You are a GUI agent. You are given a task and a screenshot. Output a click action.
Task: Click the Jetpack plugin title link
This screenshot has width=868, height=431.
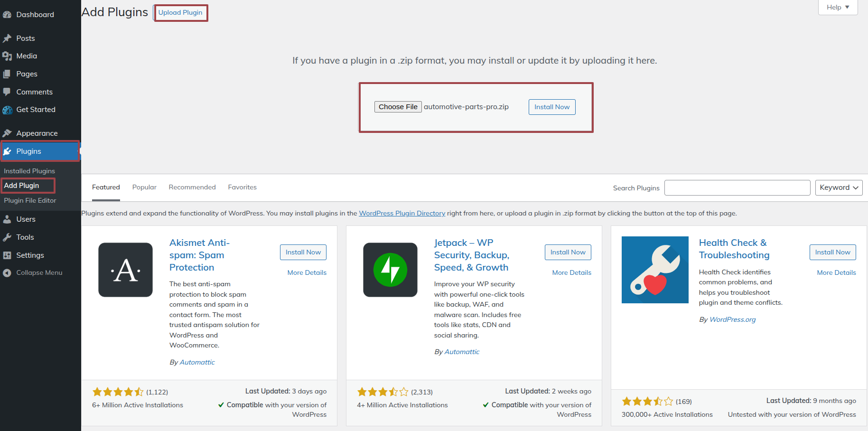472,255
